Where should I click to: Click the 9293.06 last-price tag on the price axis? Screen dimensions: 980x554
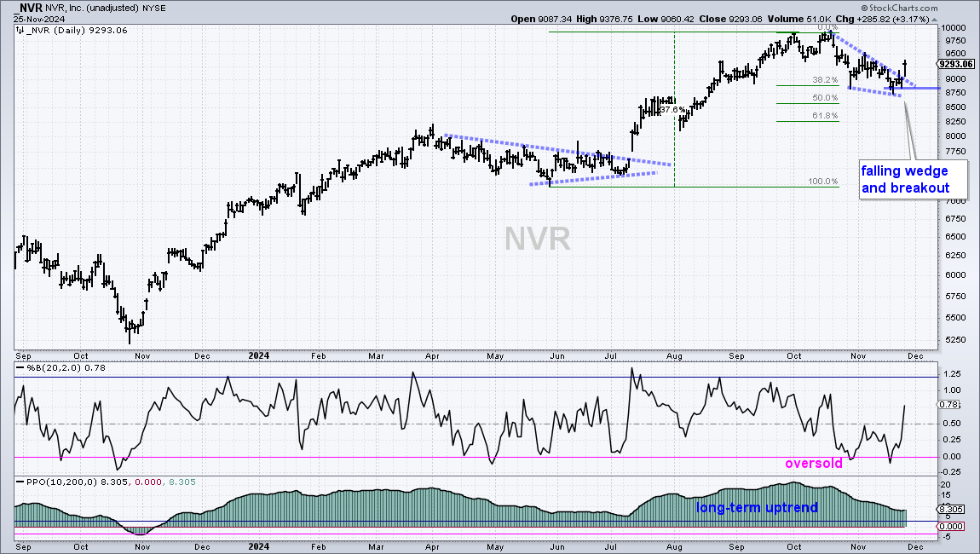(x=956, y=64)
